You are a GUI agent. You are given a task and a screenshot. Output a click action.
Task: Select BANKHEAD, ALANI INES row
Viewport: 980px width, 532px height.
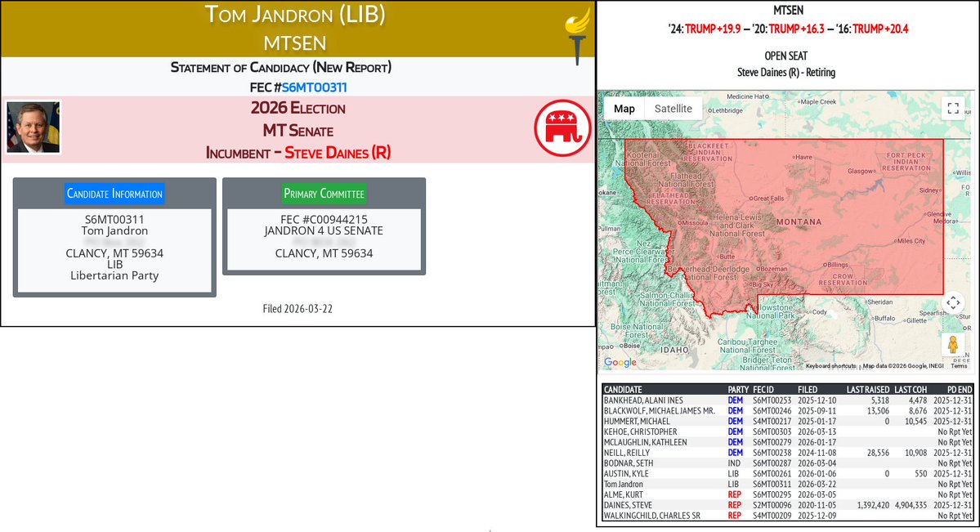787,400
